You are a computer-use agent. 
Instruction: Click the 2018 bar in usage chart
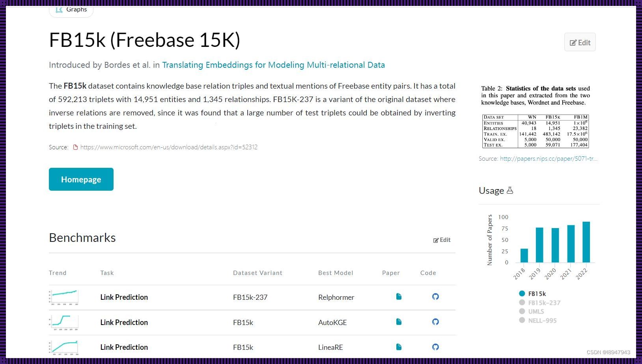(x=524, y=256)
